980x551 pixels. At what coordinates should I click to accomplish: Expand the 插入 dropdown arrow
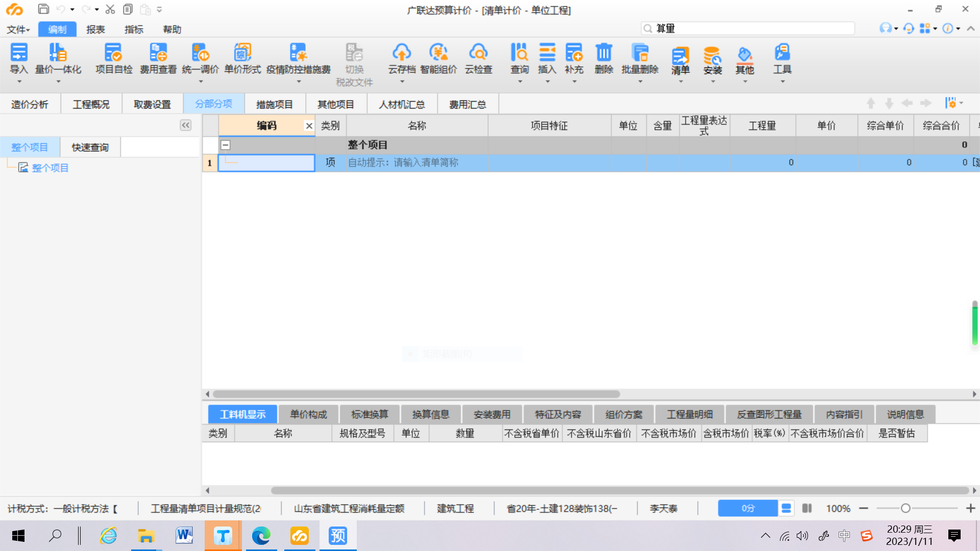pyautogui.click(x=547, y=82)
